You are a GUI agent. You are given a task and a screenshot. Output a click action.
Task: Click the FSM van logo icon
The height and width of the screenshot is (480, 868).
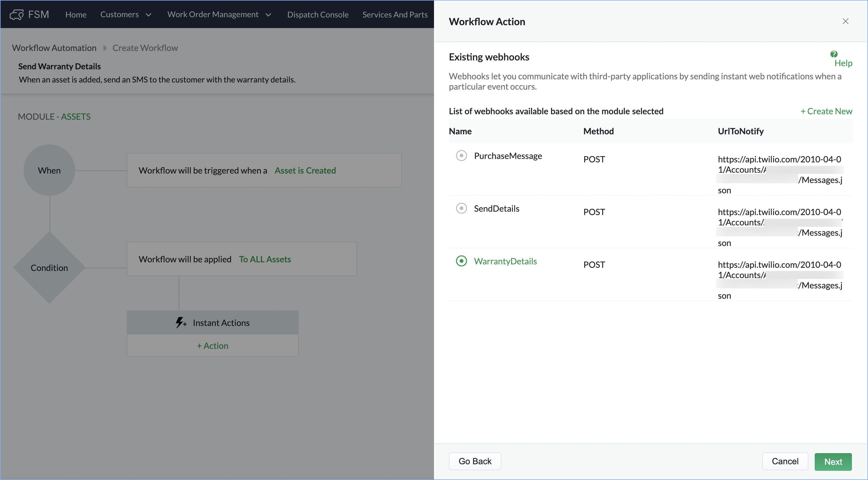coord(17,15)
